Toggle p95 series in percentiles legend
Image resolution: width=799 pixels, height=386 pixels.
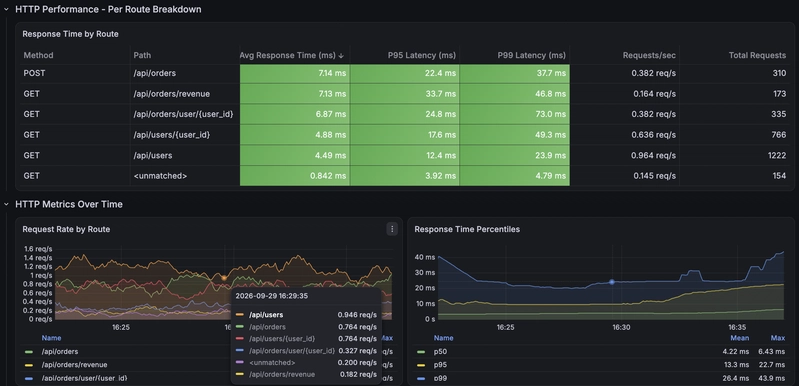point(440,365)
